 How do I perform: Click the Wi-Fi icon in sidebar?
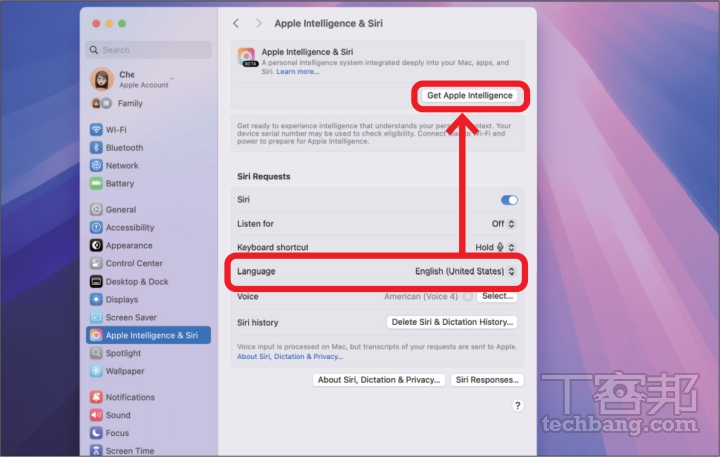(96, 130)
